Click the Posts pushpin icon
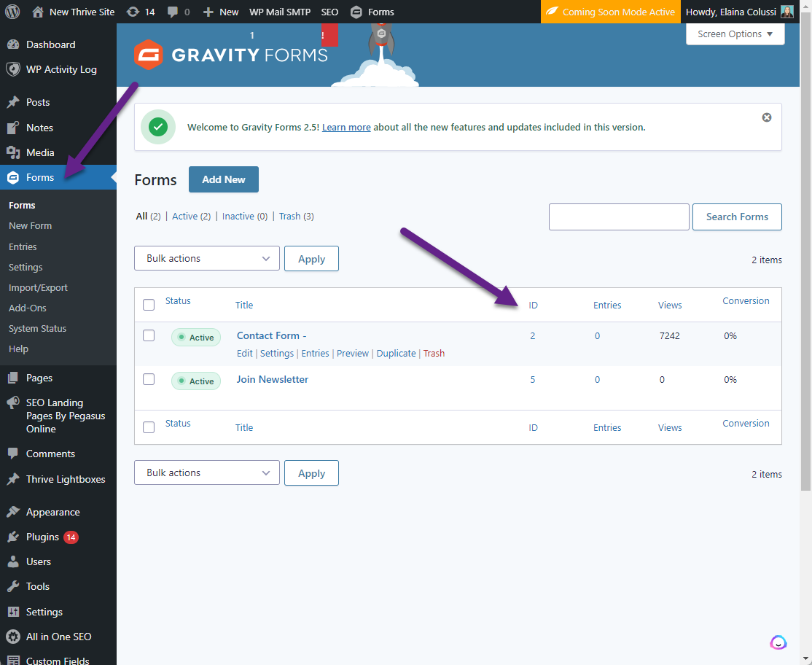The height and width of the screenshot is (665, 812). [13, 102]
